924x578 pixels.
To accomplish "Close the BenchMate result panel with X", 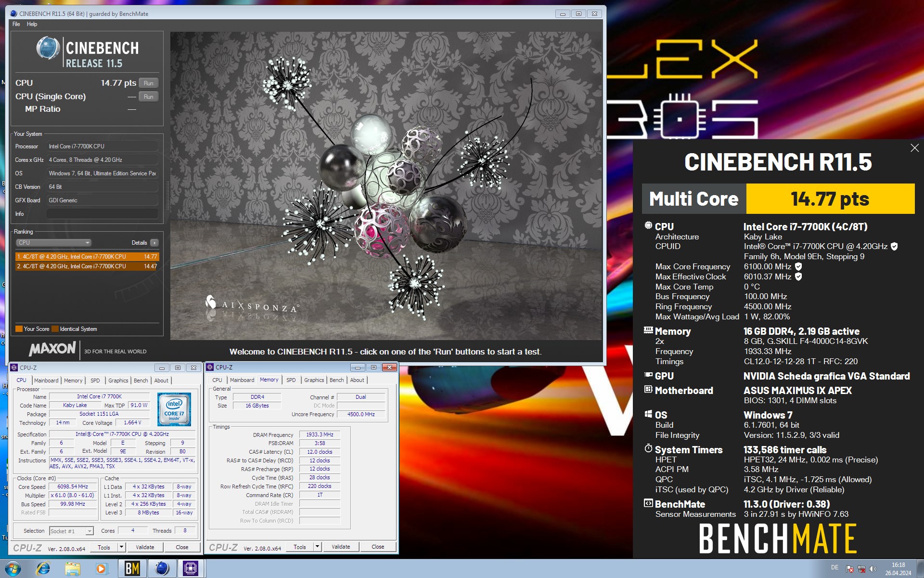I will coord(914,148).
